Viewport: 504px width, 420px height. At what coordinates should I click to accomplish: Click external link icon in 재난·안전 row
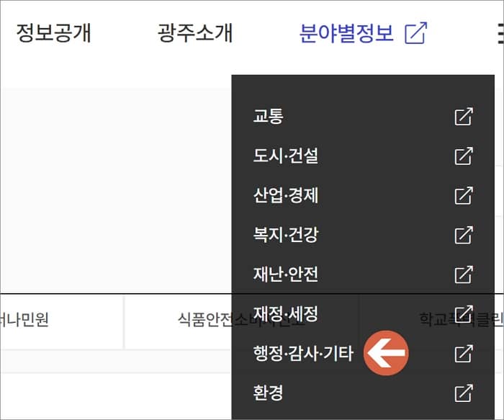pyautogui.click(x=464, y=274)
